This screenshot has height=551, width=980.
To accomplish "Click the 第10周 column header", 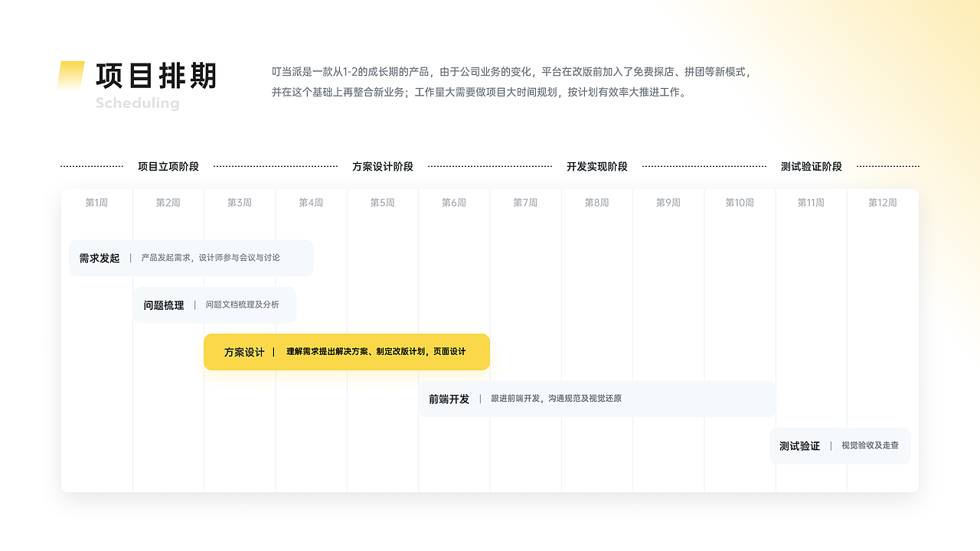I will [740, 203].
